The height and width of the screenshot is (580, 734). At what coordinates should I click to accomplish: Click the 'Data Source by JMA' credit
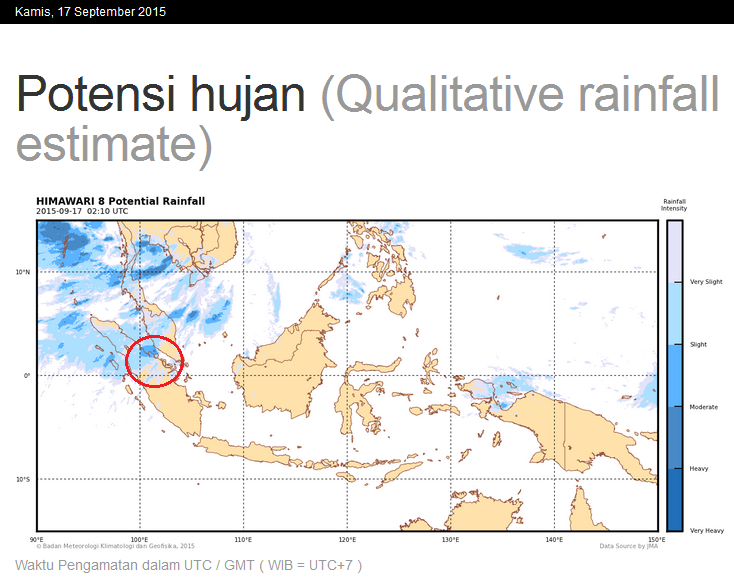[629, 546]
